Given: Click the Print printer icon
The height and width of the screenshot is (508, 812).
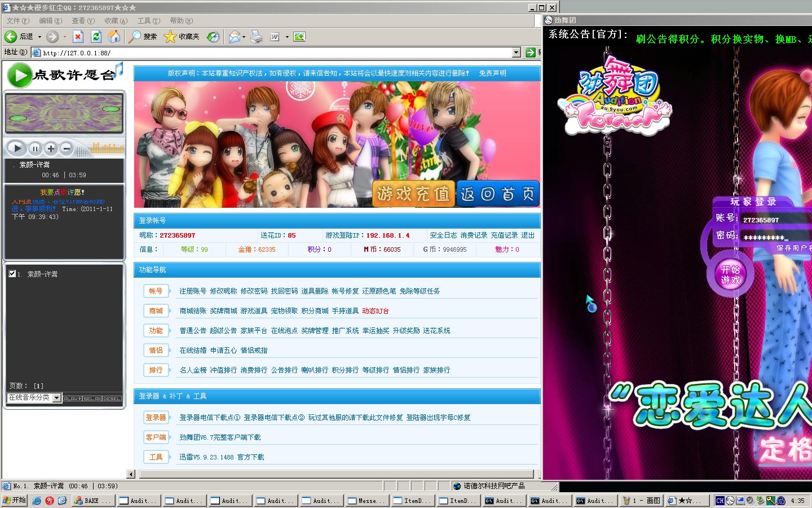Looking at the screenshot, I should [x=256, y=37].
